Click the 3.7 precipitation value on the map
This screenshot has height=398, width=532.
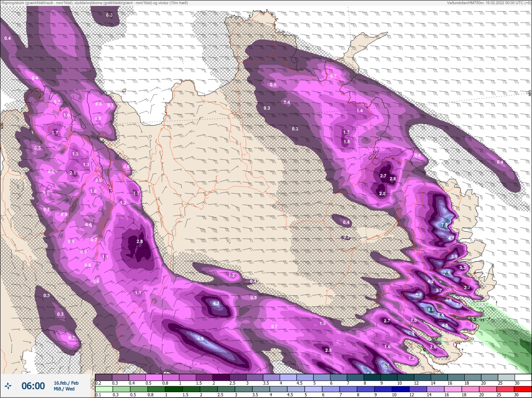[439, 290]
